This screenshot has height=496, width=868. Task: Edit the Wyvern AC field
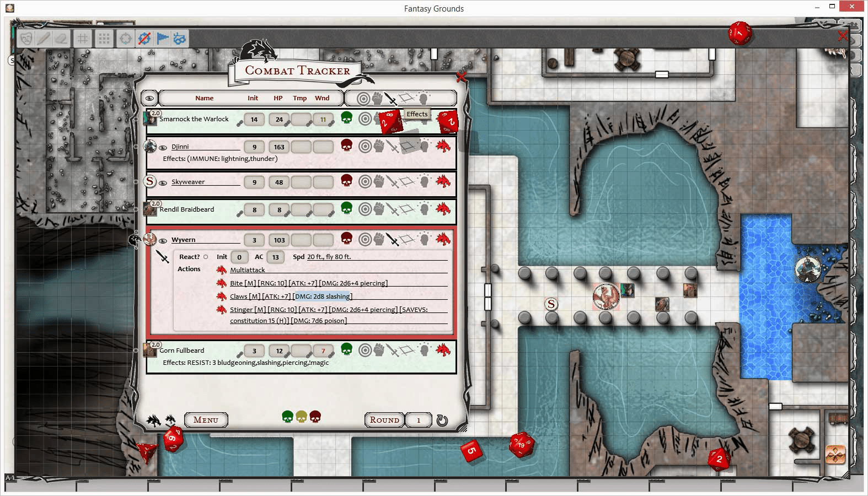click(275, 257)
